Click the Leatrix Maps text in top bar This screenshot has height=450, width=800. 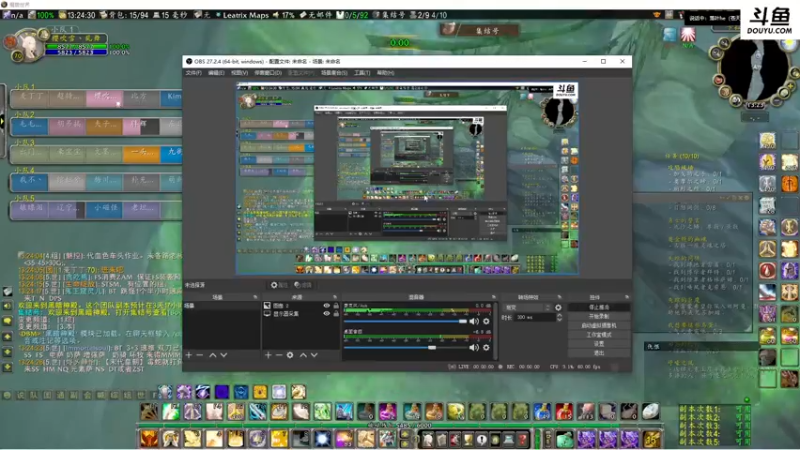(x=245, y=15)
